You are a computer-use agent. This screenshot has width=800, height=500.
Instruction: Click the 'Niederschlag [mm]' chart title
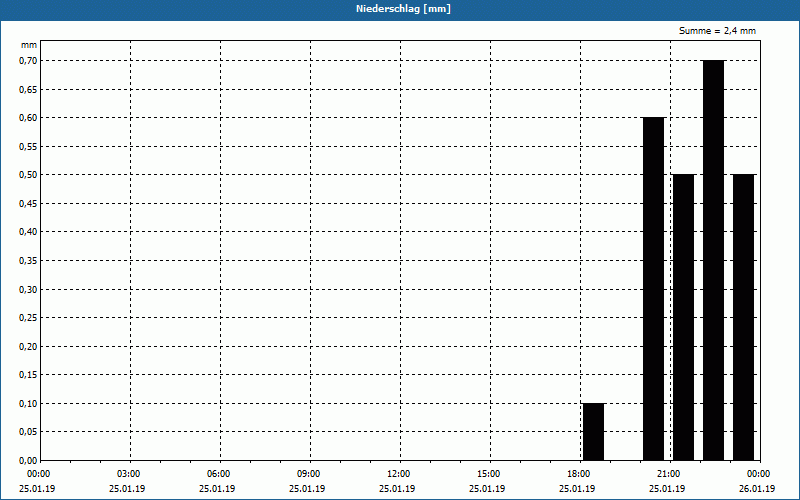403,9
